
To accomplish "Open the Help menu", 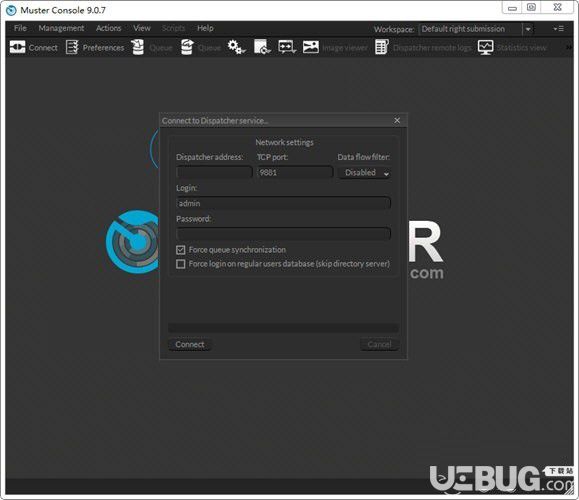I will (x=205, y=28).
